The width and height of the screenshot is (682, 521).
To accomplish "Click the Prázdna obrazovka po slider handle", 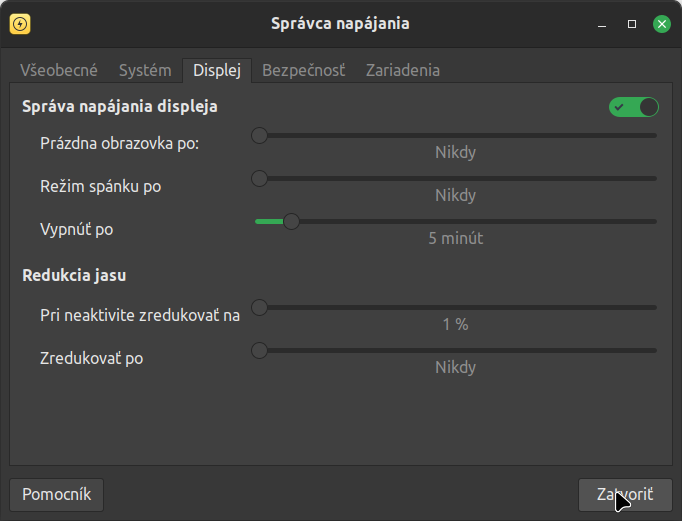I will coord(259,135).
